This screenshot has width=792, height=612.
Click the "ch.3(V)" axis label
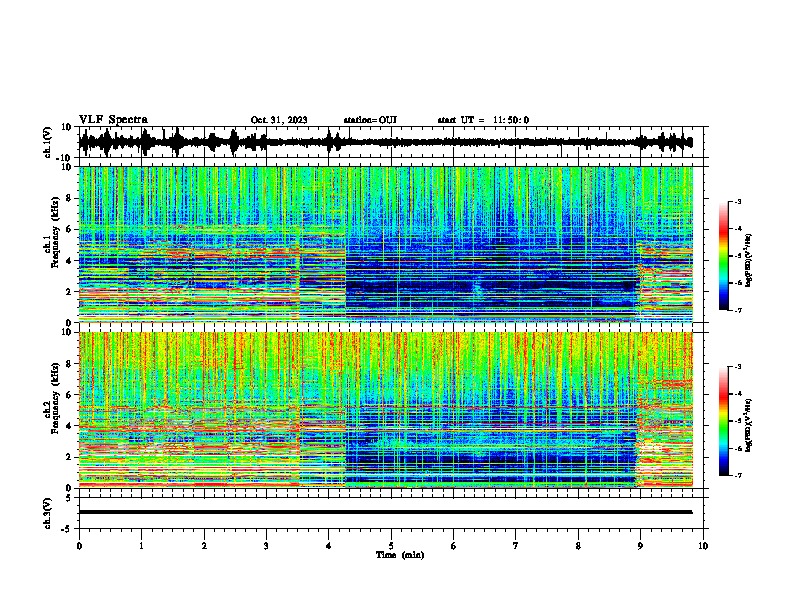tap(47, 513)
